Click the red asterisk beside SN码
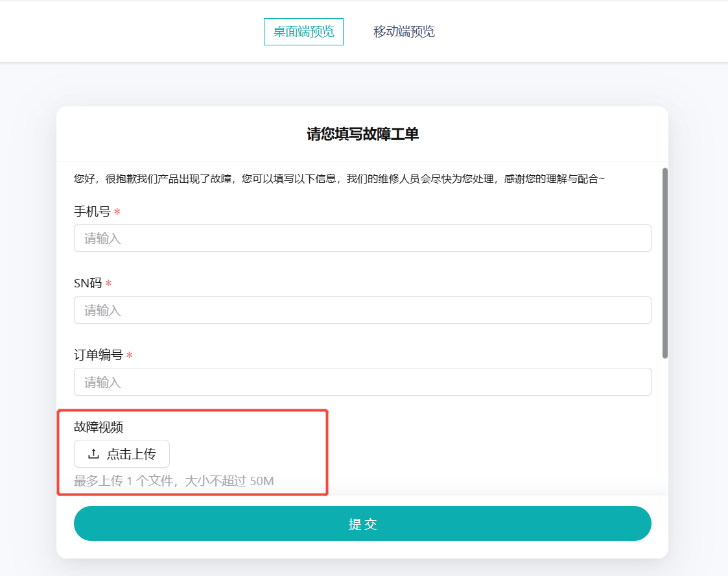The height and width of the screenshot is (576, 728). [109, 283]
